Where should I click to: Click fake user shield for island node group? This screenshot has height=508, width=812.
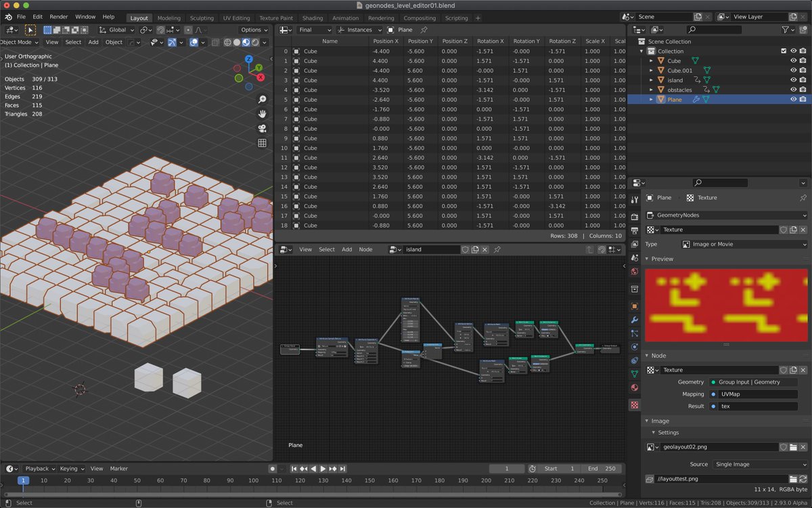coord(465,249)
